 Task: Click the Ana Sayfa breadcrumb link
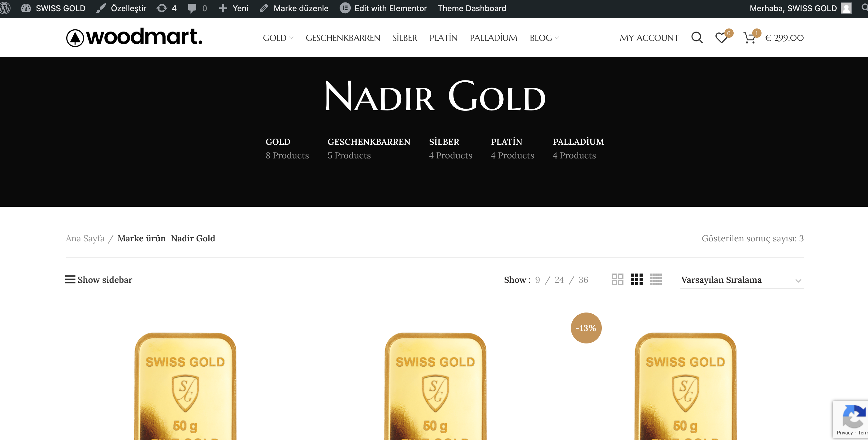tap(85, 239)
